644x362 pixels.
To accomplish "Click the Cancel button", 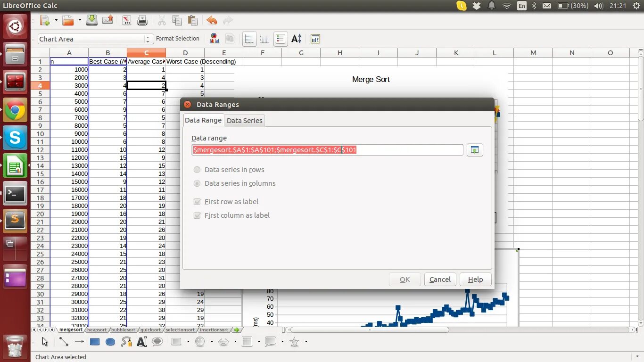I will click(x=439, y=279).
